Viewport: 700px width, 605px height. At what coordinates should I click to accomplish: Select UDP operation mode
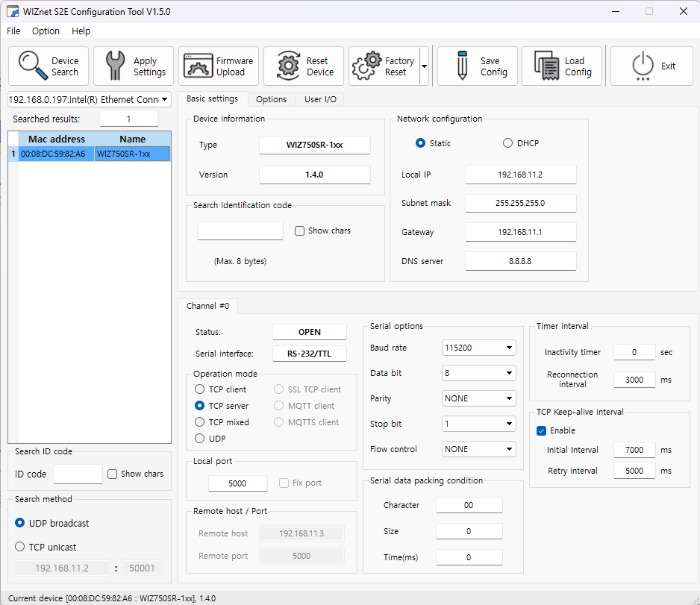pyautogui.click(x=199, y=439)
